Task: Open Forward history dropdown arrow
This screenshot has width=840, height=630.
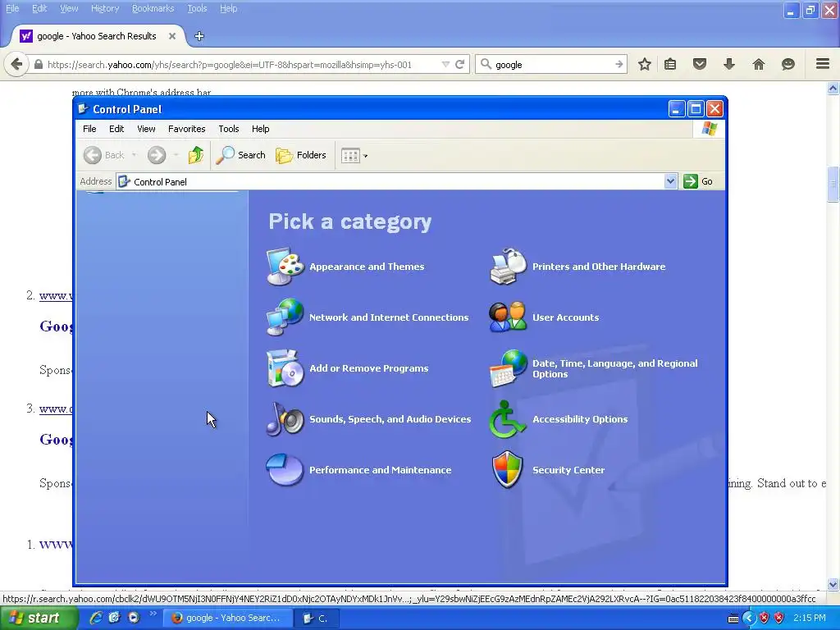Action: pos(176,155)
